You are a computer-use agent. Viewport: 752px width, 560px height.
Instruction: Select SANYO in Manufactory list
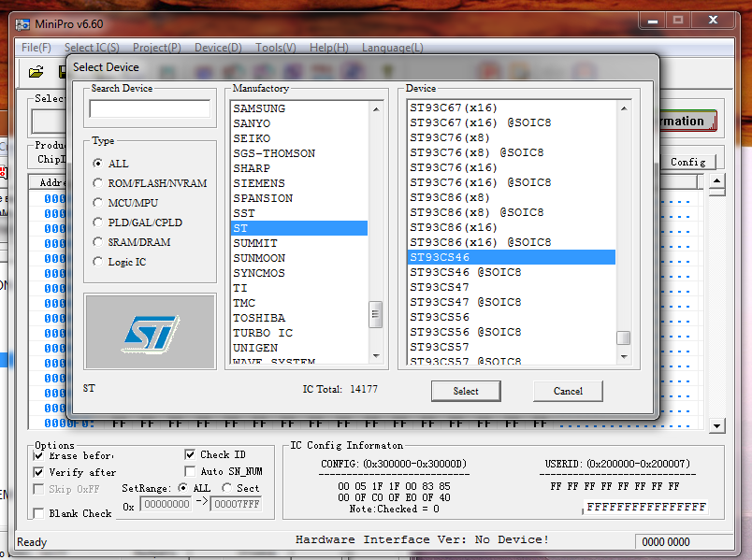point(299,123)
